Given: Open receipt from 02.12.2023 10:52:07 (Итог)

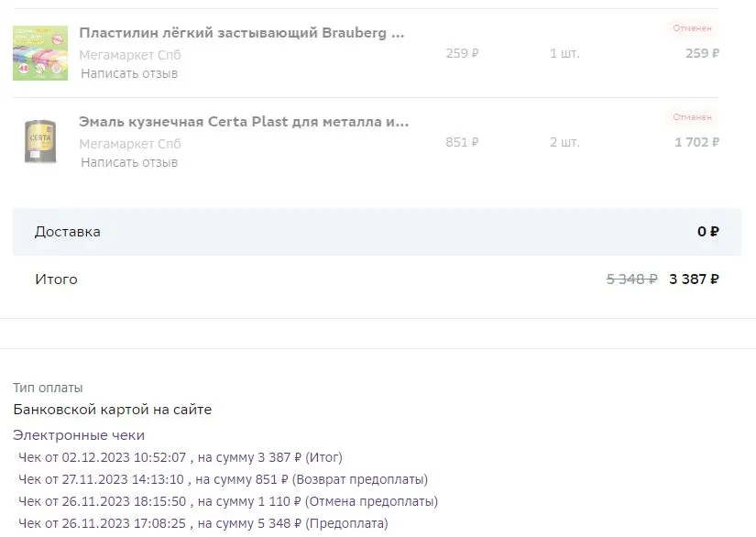Looking at the screenshot, I should pos(181,457).
